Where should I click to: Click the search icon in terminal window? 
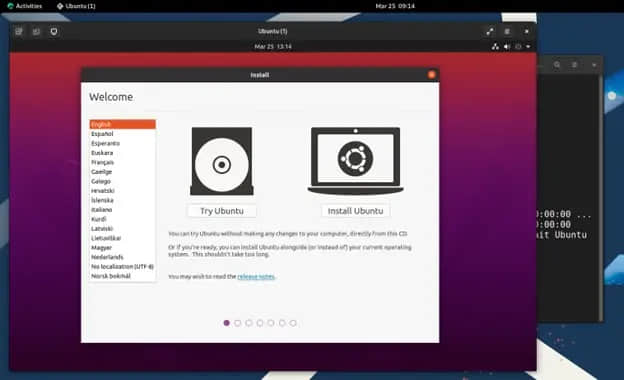[x=557, y=64]
